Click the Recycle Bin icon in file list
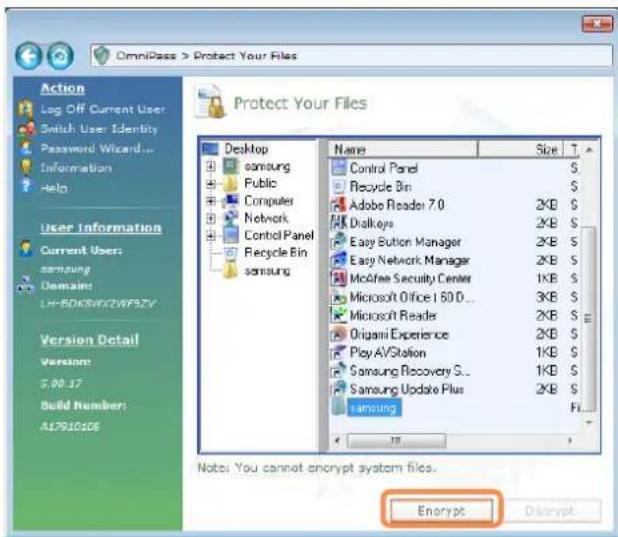Screen dimensions: 618x537 (339, 186)
